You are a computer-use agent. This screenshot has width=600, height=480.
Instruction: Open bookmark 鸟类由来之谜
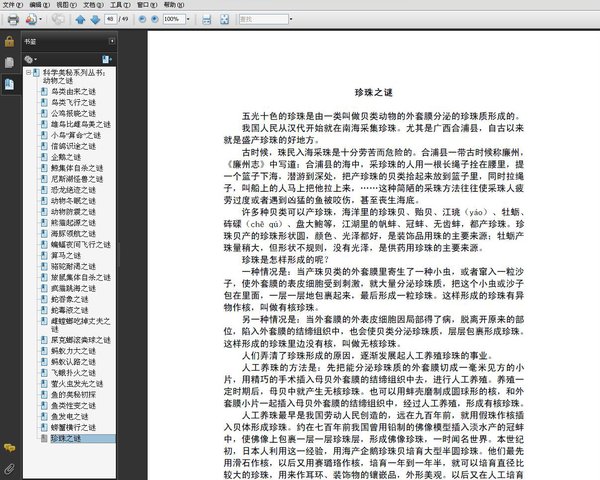pyautogui.click(x=73, y=91)
